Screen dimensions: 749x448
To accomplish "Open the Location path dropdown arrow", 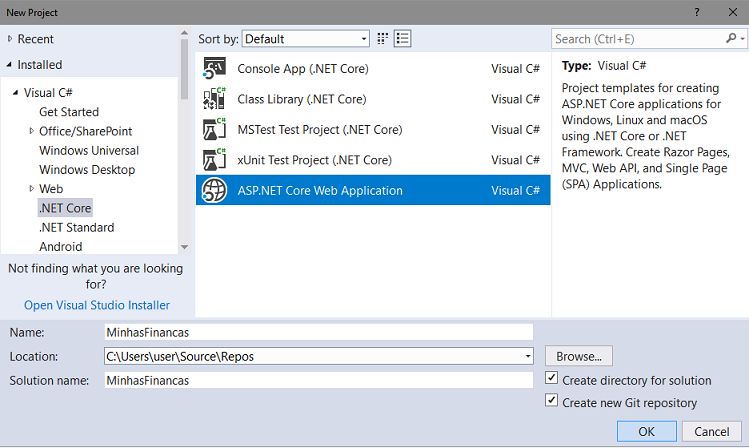I will (x=527, y=356).
